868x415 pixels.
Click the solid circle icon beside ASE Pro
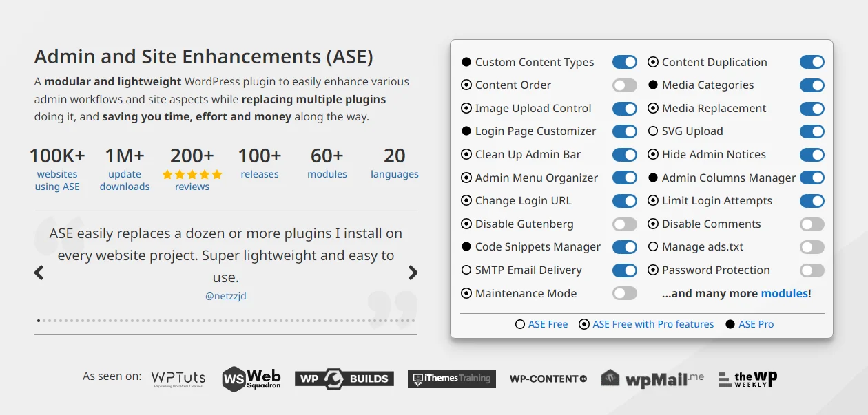pyautogui.click(x=730, y=324)
